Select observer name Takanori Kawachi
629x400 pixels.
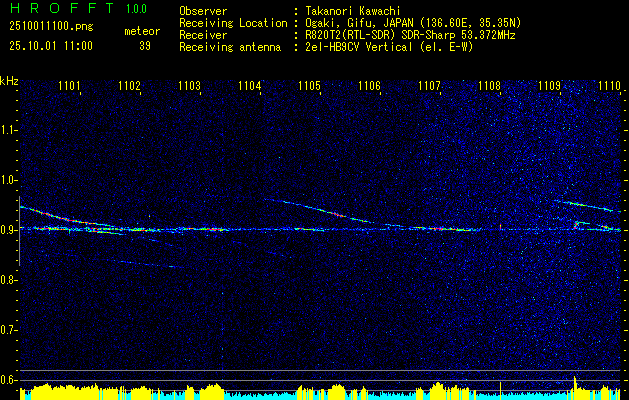click(353, 11)
